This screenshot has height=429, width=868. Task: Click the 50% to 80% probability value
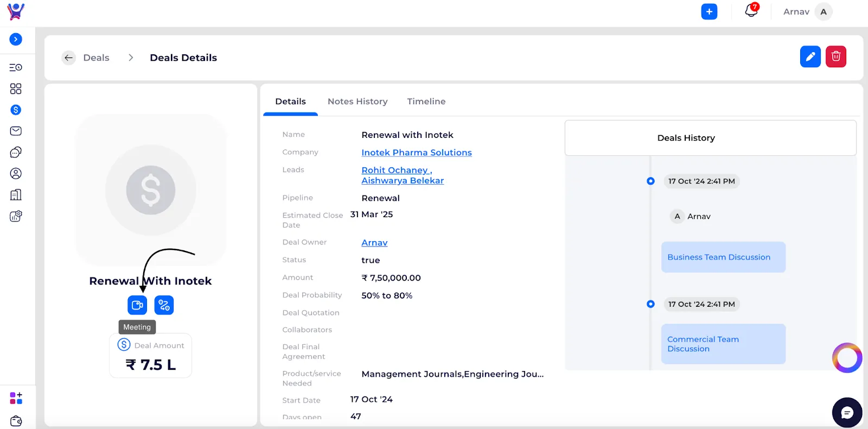387,295
